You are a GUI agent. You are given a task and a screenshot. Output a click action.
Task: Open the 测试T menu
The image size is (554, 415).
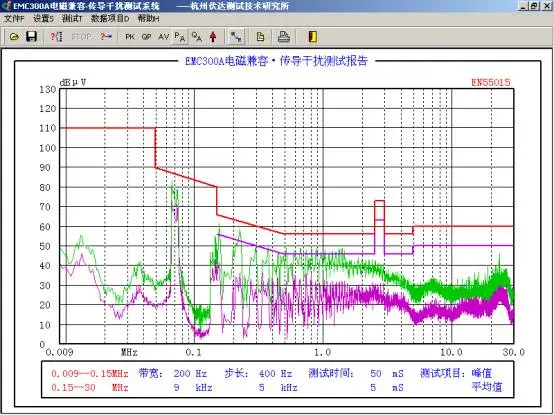tap(72, 18)
